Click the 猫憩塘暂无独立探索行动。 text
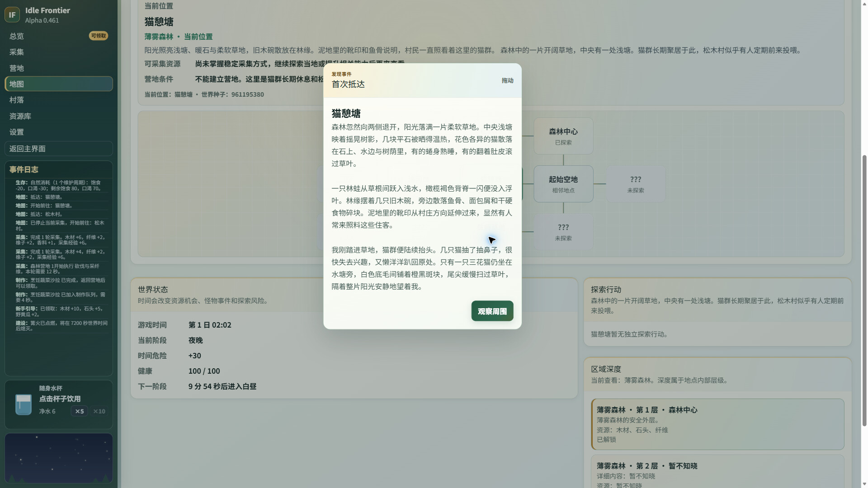Image resolution: width=868 pixels, height=488 pixels. 630,334
